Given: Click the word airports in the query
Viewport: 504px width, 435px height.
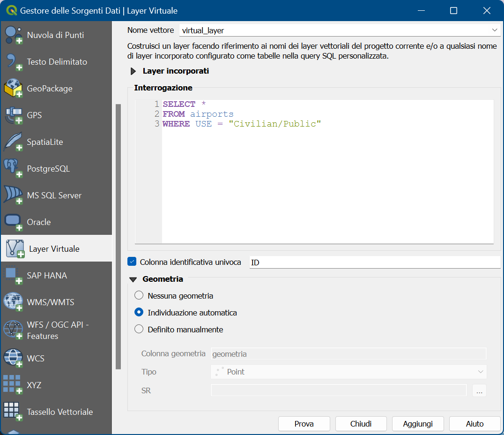Looking at the screenshot, I should pos(212,114).
